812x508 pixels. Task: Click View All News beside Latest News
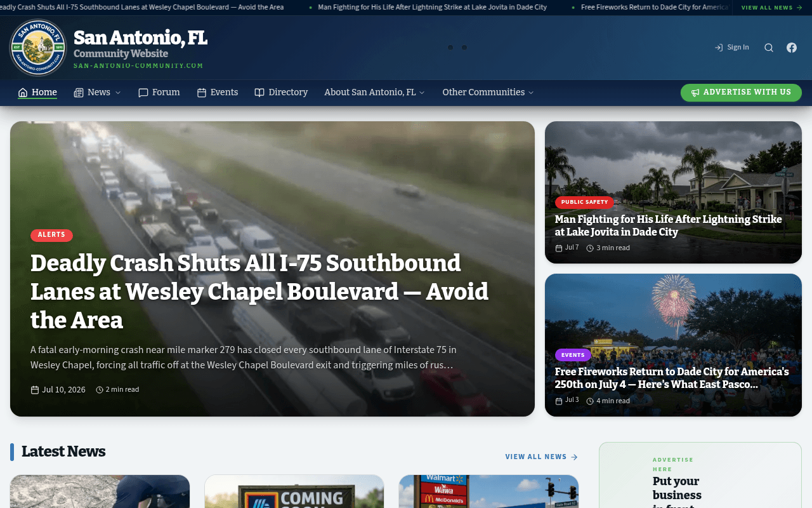coord(542,457)
